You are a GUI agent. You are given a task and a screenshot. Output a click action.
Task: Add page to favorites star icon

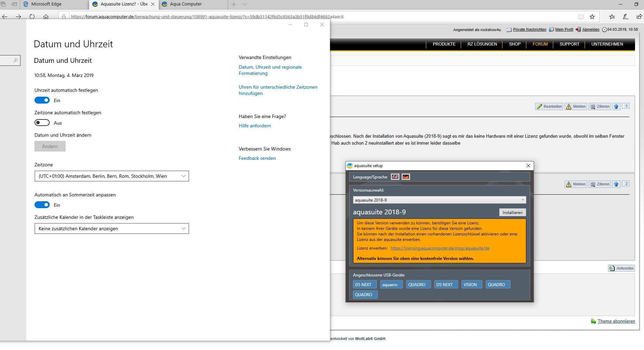tap(592, 17)
